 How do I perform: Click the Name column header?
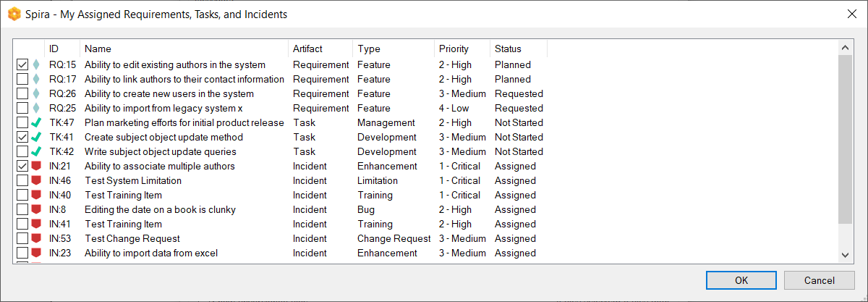(x=98, y=49)
